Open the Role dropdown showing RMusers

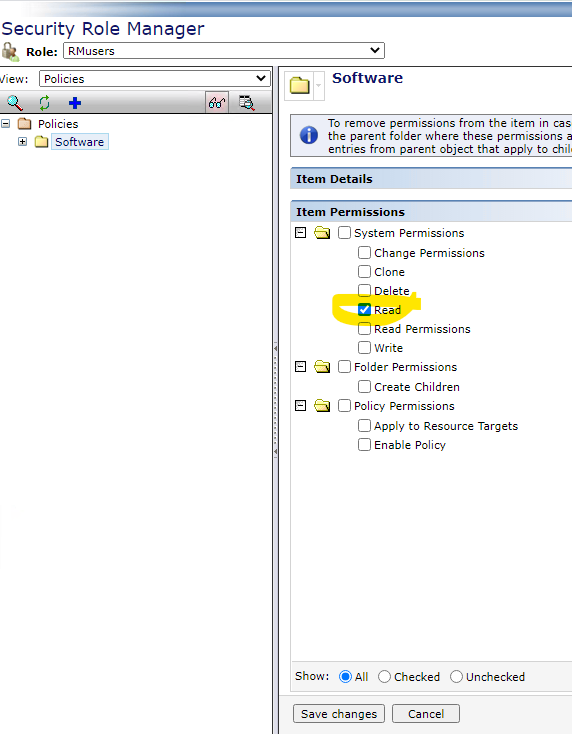coord(224,51)
